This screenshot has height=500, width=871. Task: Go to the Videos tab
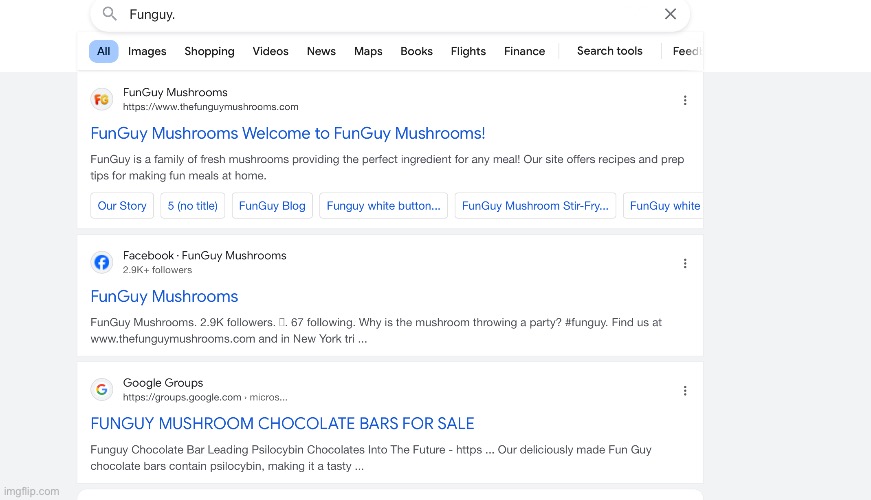pos(271,51)
